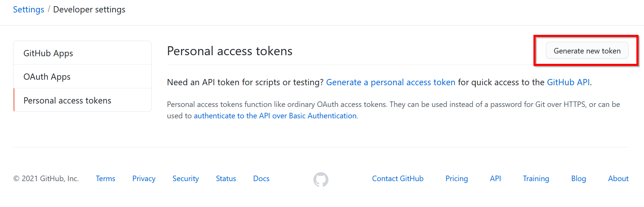The image size is (644, 207).
Task: Open the About footer link
Action: (x=618, y=179)
